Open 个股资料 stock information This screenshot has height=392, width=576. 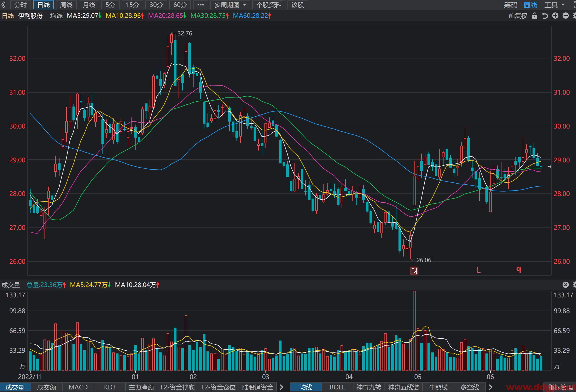tap(269, 5)
